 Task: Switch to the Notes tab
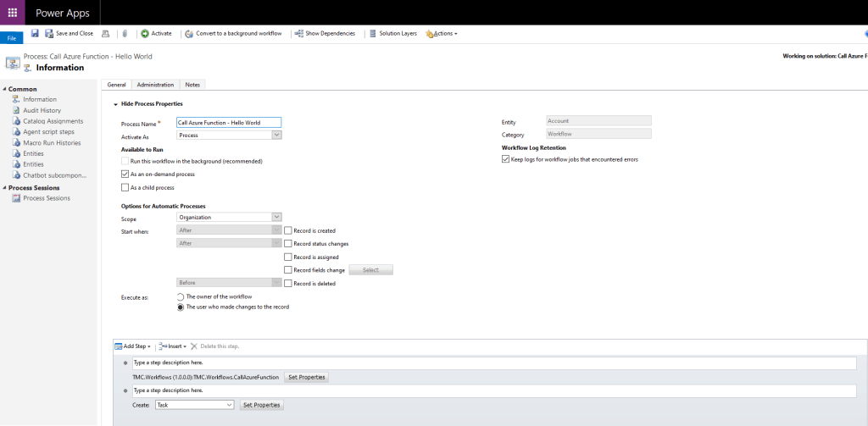(x=192, y=85)
